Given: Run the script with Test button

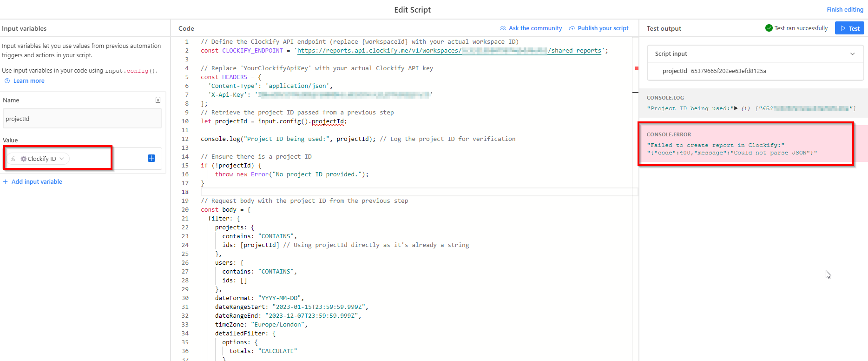Looking at the screenshot, I should tap(849, 28).
